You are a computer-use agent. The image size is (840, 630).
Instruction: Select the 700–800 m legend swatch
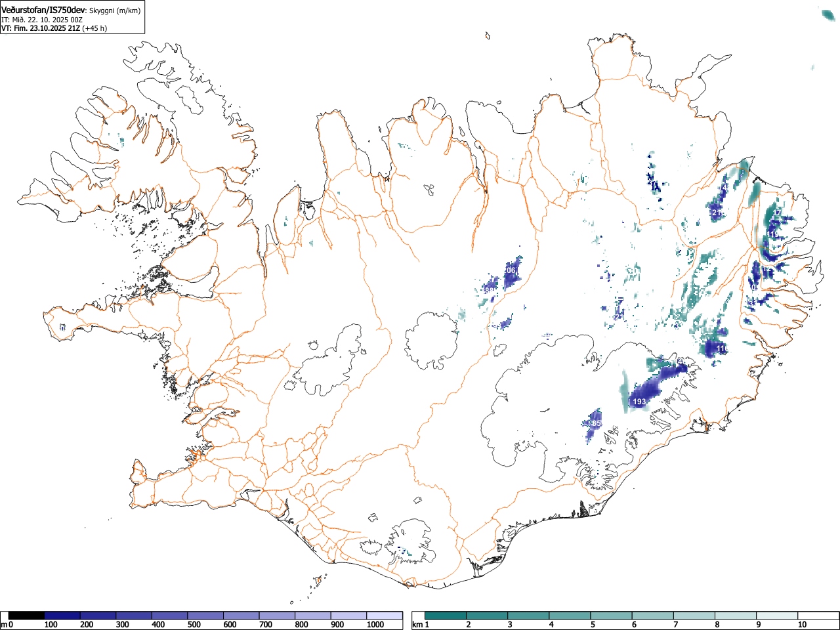[277, 616]
